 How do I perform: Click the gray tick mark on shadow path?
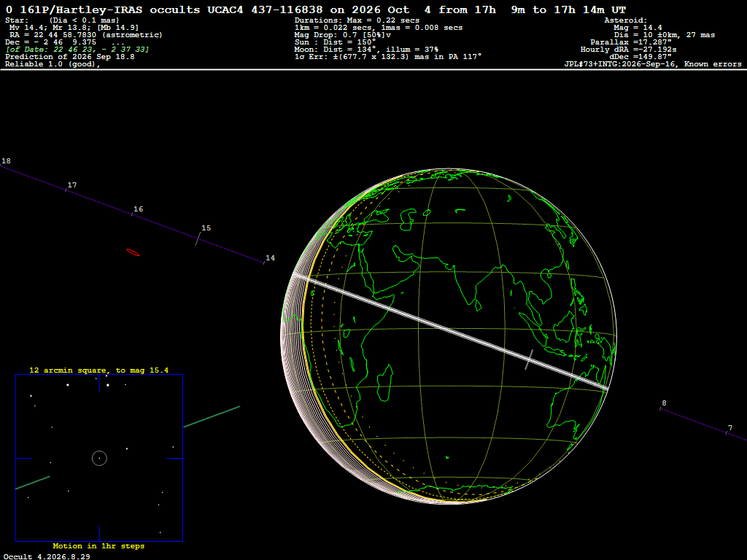point(529,359)
